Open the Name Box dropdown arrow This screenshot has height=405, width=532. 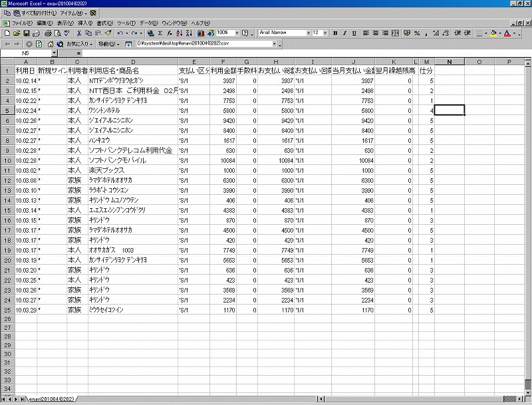pos(55,53)
